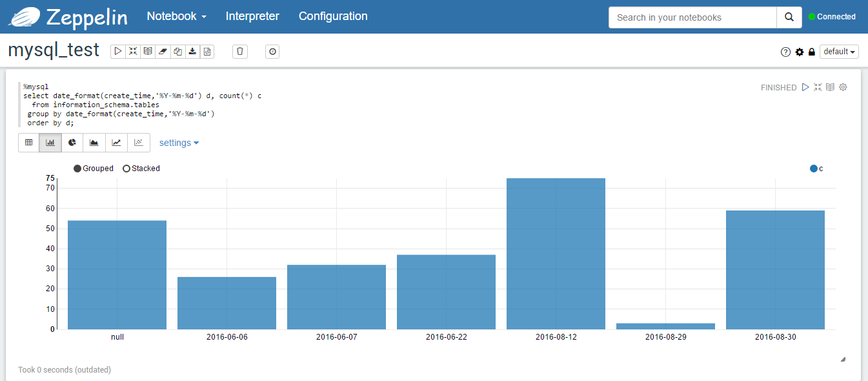Click the 2016-08-30 bar

point(775,270)
